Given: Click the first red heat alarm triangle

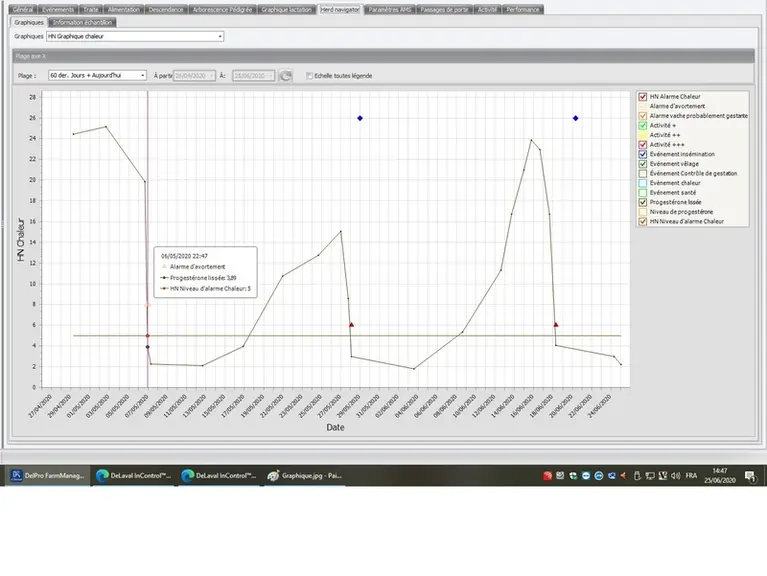Looking at the screenshot, I should coord(351,325).
